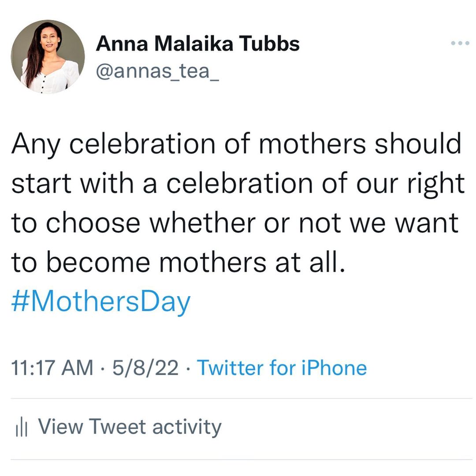
Task: Click the Twitter for iPhone source link
Action: pos(281,368)
